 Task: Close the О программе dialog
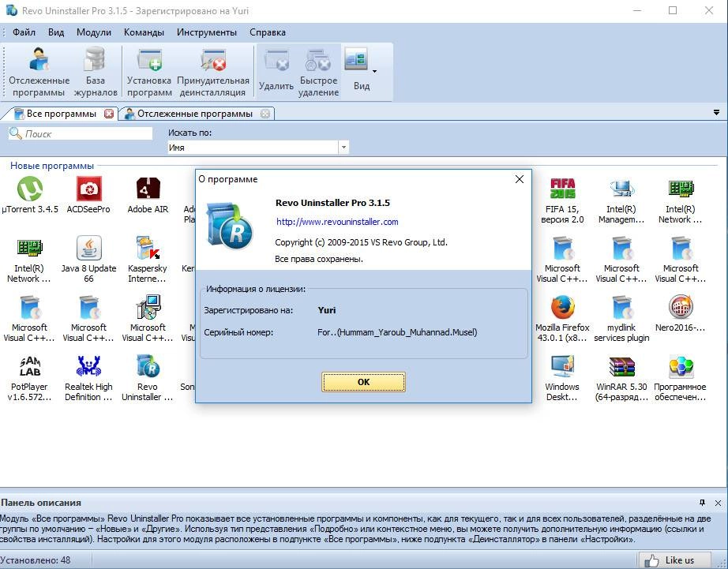pyautogui.click(x=520, y=179)
